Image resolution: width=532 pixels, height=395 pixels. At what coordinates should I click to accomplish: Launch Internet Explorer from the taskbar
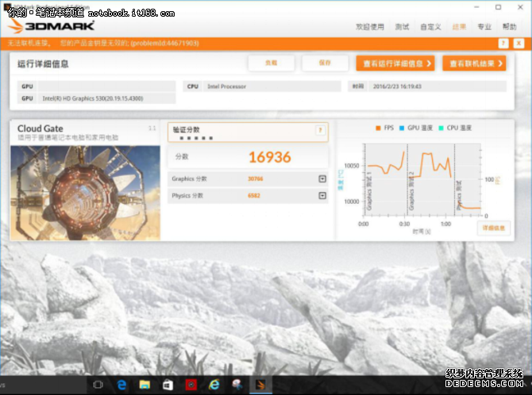point(214,385)
